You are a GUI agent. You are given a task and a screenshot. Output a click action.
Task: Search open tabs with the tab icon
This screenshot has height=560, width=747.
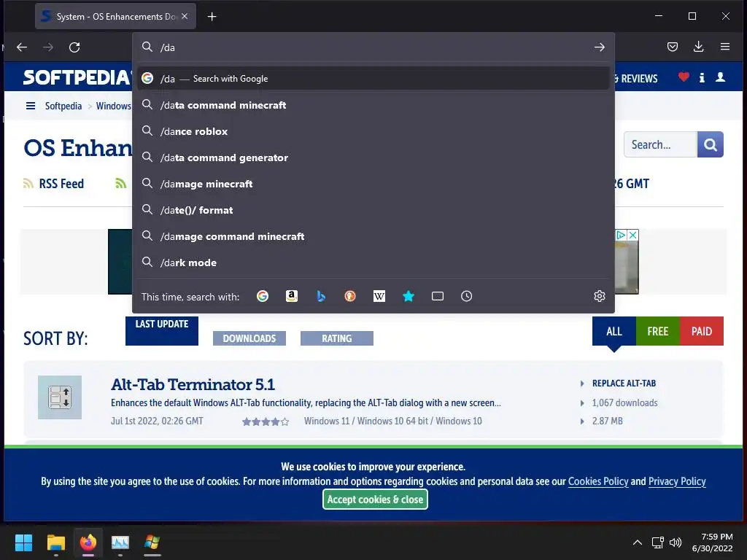pyautogui.click(x=438, y=296)
